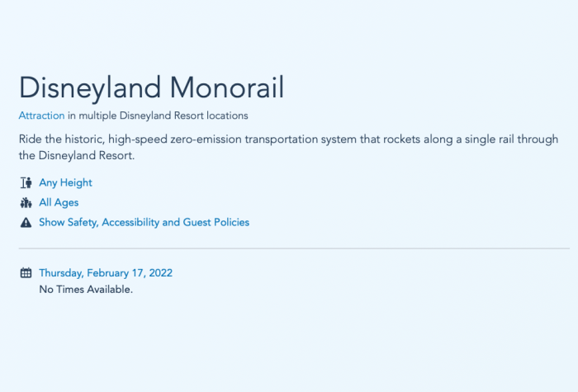Click the word 'high-speed' in the description
Screen dimensions: 578x392
coord(138,140)
